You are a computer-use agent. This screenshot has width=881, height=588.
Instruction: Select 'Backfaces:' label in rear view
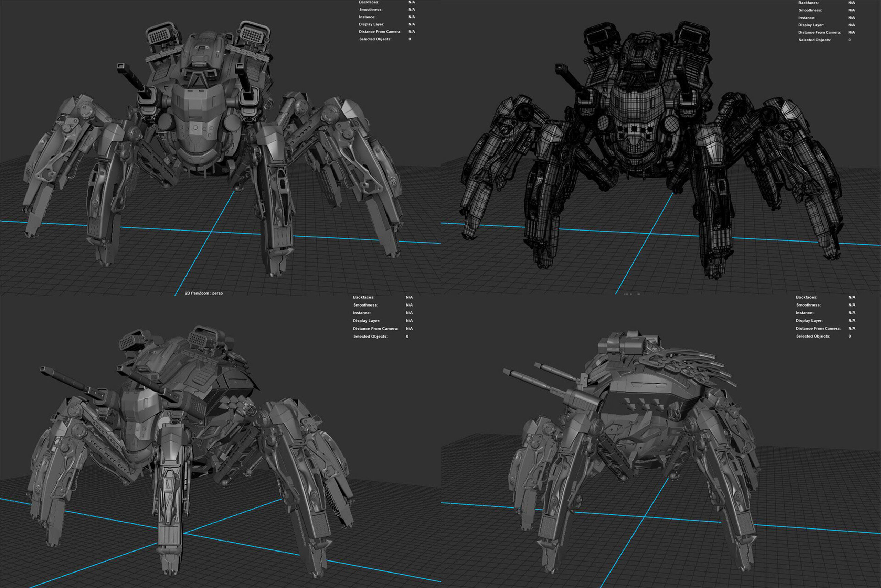tap(806, 297)
